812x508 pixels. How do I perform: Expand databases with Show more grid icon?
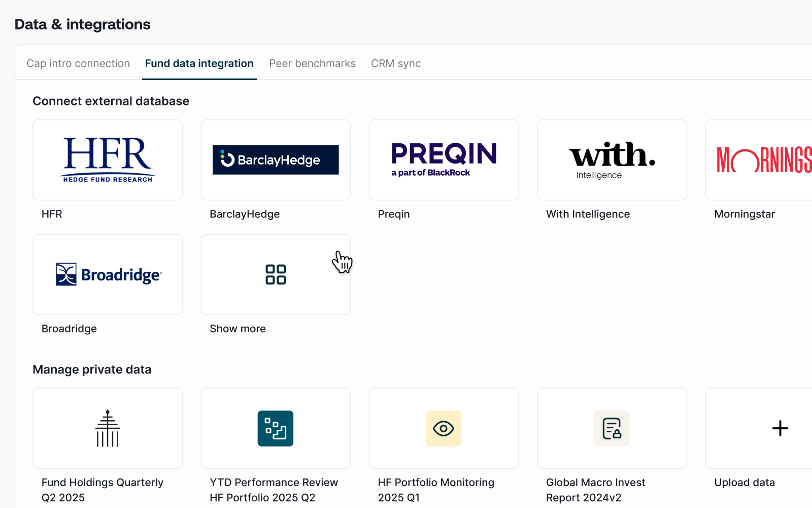click(x=276, y=274)
